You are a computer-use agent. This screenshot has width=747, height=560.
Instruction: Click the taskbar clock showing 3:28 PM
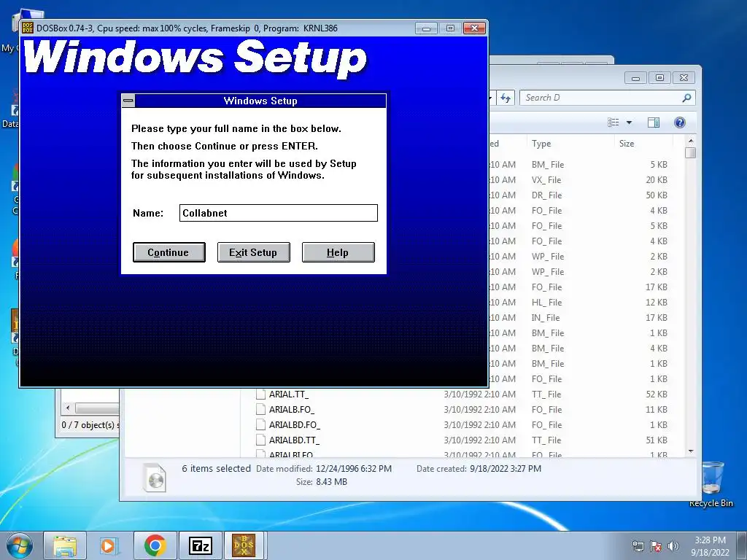pyautogui.click(x=710, y=546)
